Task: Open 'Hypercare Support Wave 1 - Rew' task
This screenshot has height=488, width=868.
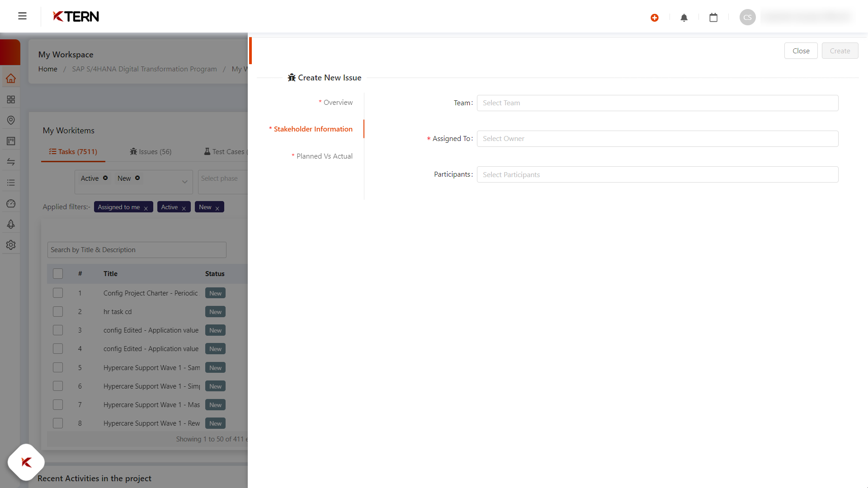Action: [151, 423]
